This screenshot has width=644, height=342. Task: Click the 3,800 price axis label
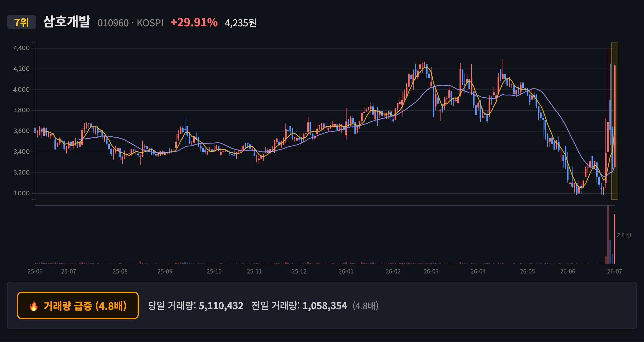point(22,110)
